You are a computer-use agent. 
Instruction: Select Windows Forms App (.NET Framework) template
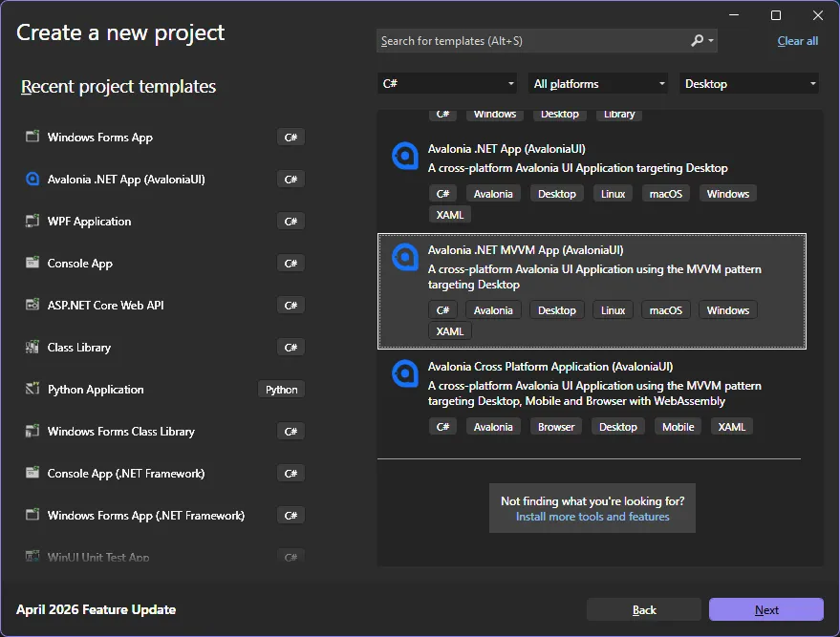165,516
